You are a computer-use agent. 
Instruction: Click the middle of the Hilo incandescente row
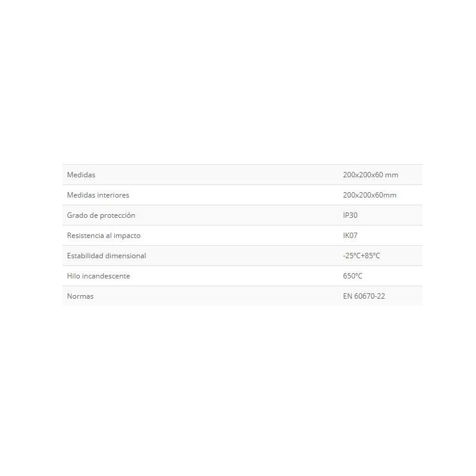(242, 276)
